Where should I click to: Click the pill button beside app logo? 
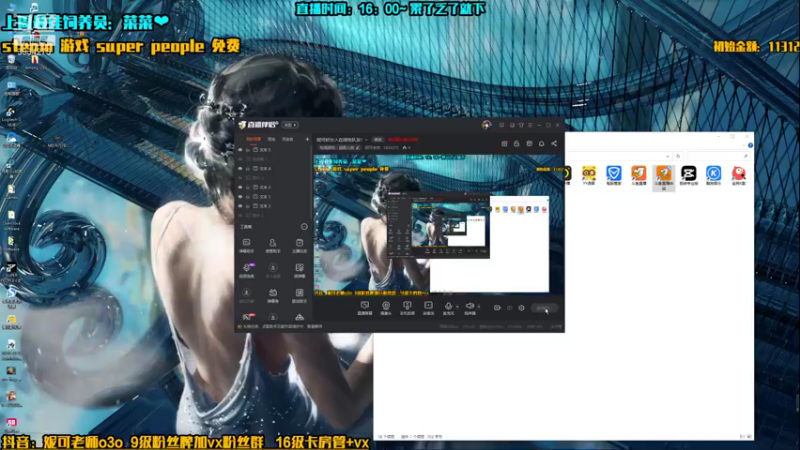290,125
